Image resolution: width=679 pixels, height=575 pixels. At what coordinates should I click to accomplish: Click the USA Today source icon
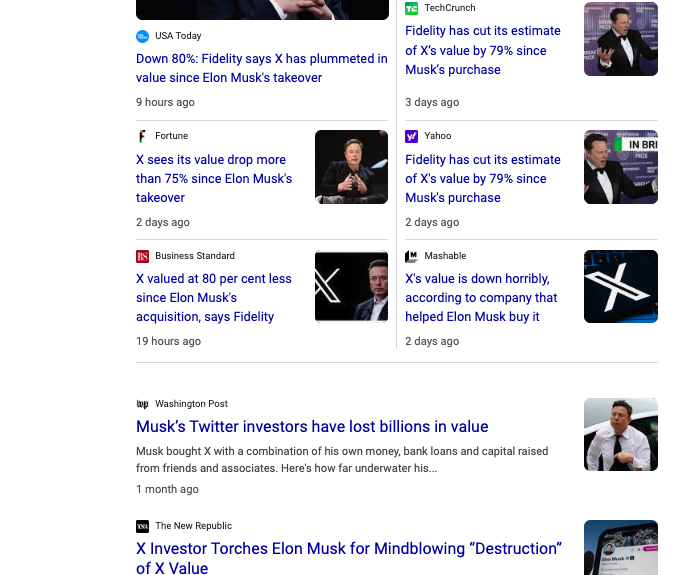[142, 36]
